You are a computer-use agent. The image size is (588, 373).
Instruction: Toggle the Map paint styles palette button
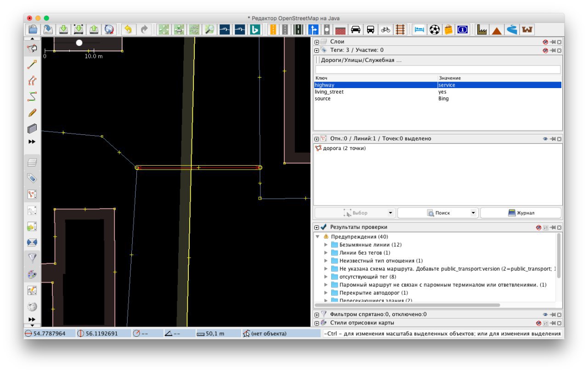point(32,274)
